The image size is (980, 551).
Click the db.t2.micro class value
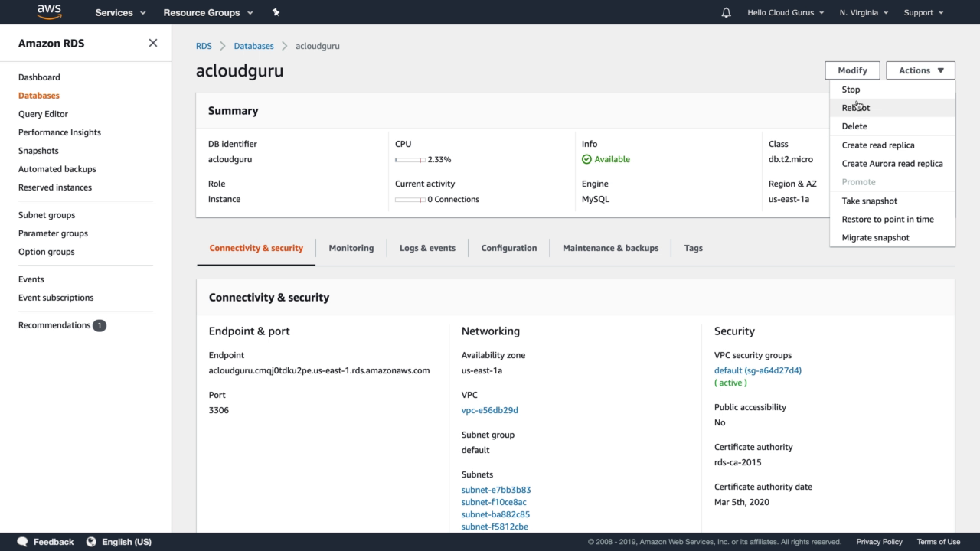791,159
